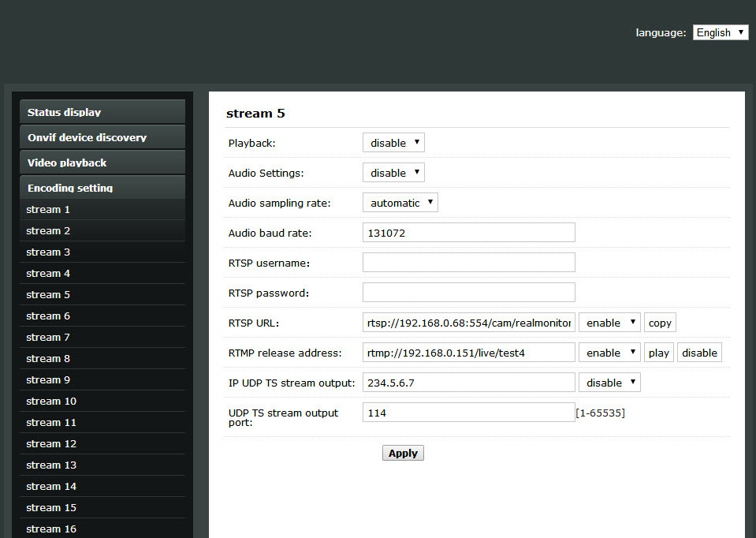Select stream 11 in the sidebar
This screenshot has height=538, width=756.
(x=102, y=422)
